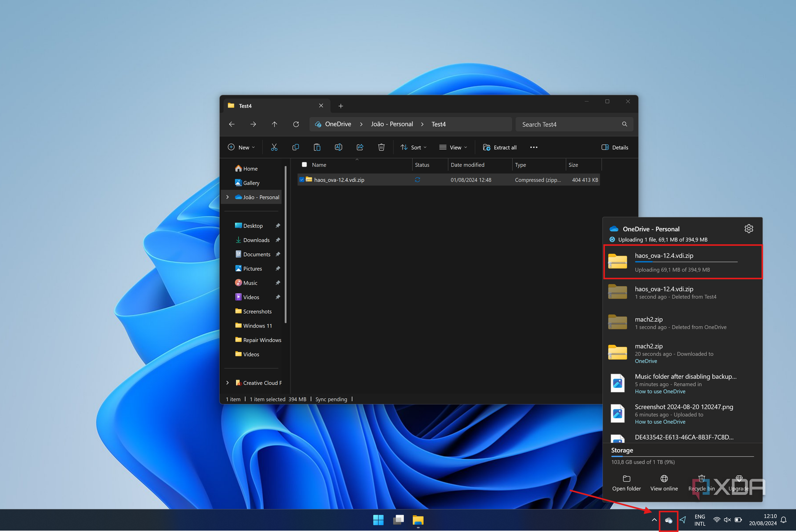Click the Refresh icon beside the address bar
Viewport: 796px width, 532px height.
[296, 124]
